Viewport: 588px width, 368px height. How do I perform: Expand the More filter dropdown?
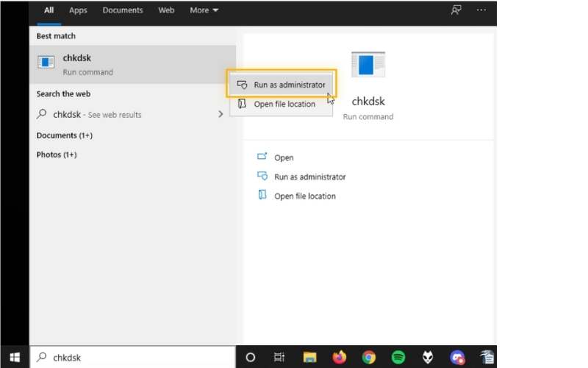click(x=204, y=10)
